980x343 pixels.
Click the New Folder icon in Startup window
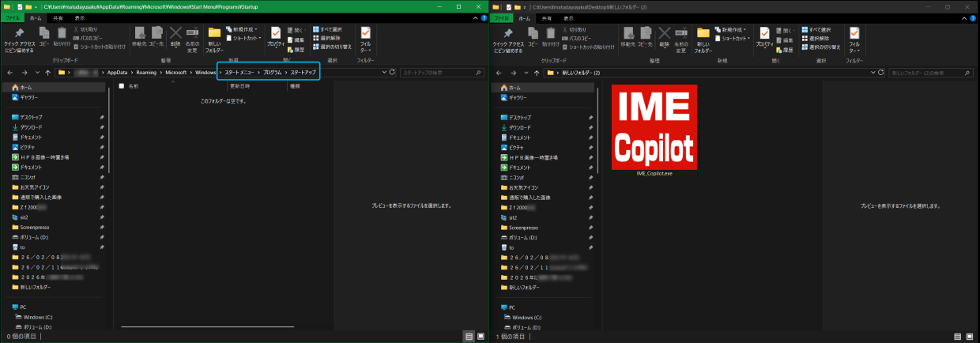click(x=214, y=38)
